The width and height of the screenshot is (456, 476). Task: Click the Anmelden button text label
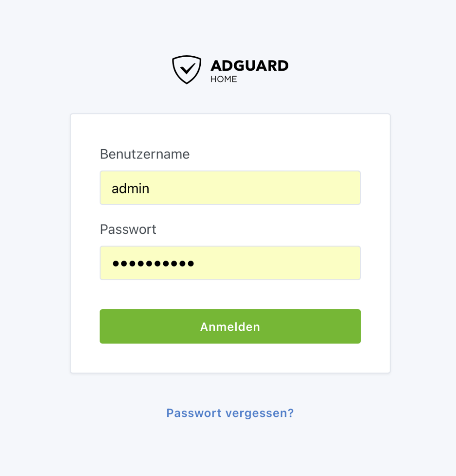tap(230, 326)
